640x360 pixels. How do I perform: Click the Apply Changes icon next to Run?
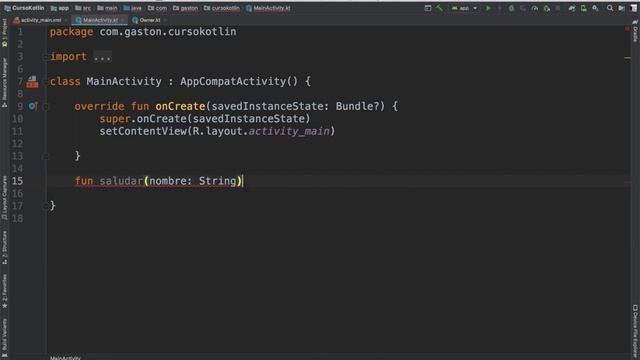point(500,8)
